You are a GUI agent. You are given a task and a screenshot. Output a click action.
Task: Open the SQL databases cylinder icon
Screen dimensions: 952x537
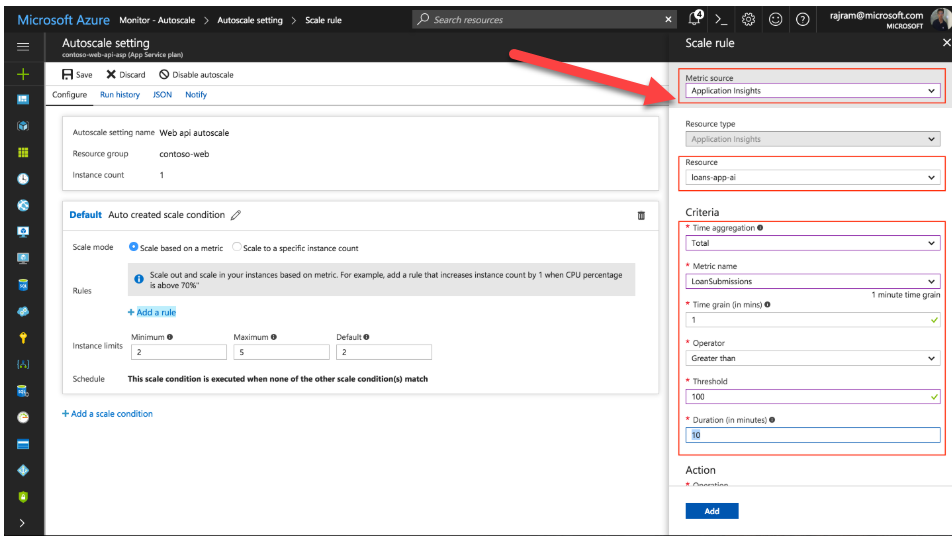23,285
